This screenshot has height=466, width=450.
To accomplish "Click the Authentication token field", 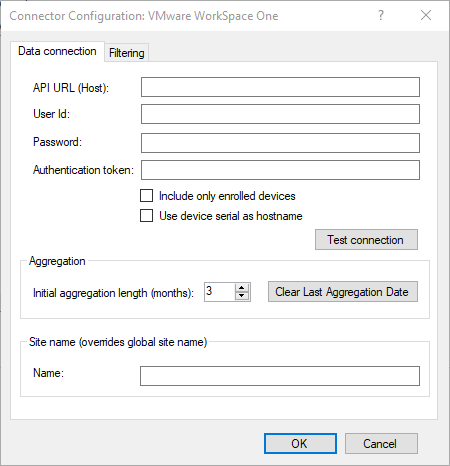I will pos(280,170).
